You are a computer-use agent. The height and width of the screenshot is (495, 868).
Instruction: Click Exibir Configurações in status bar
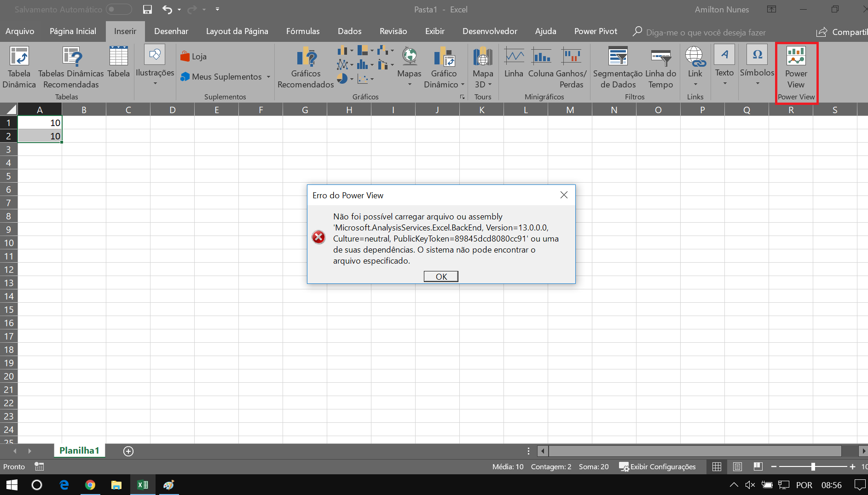[657, 466]
